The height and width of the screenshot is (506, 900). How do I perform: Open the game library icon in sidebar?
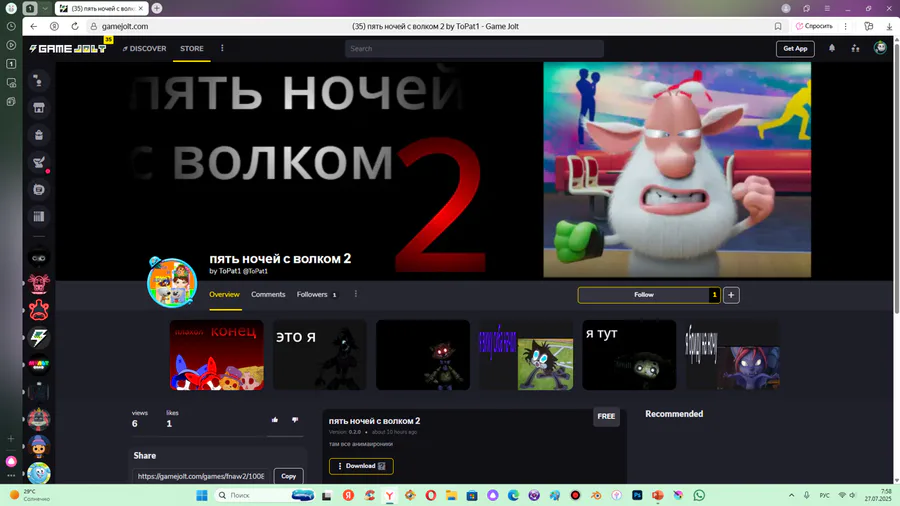pyautogui.click(x=39, y=216)
